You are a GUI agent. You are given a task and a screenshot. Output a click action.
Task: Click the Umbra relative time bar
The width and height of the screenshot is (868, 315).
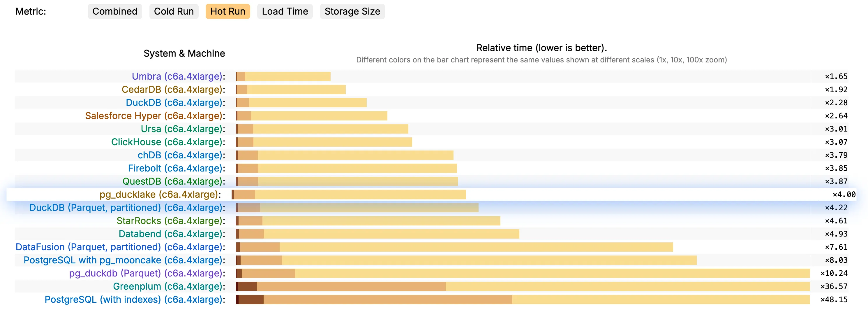[x=283, y=76]
